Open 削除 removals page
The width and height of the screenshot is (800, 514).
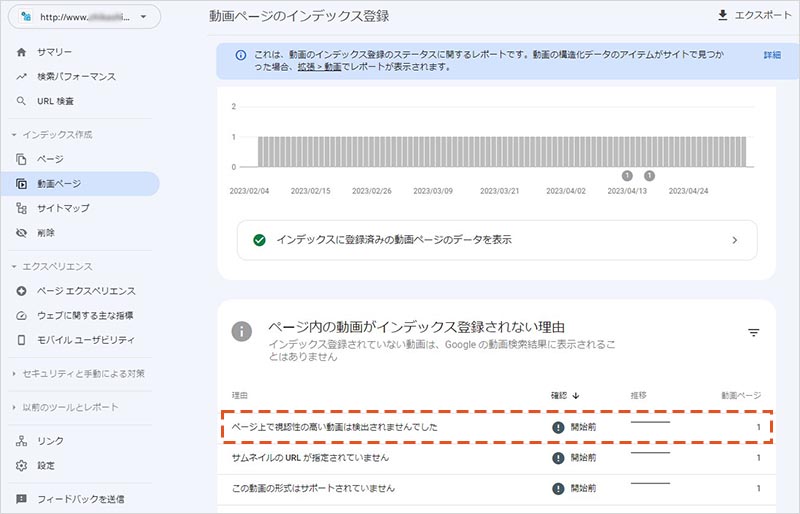46,233
